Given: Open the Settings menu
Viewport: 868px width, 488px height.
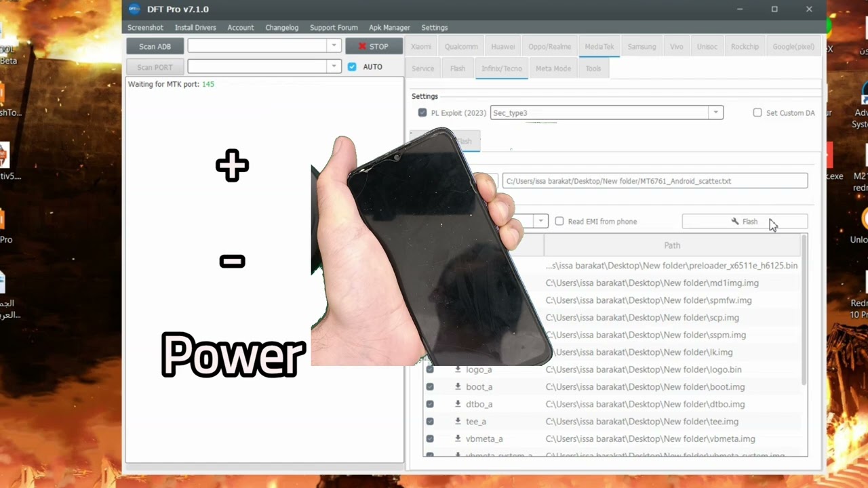Looking at the screenshot, I should (435, 28).
